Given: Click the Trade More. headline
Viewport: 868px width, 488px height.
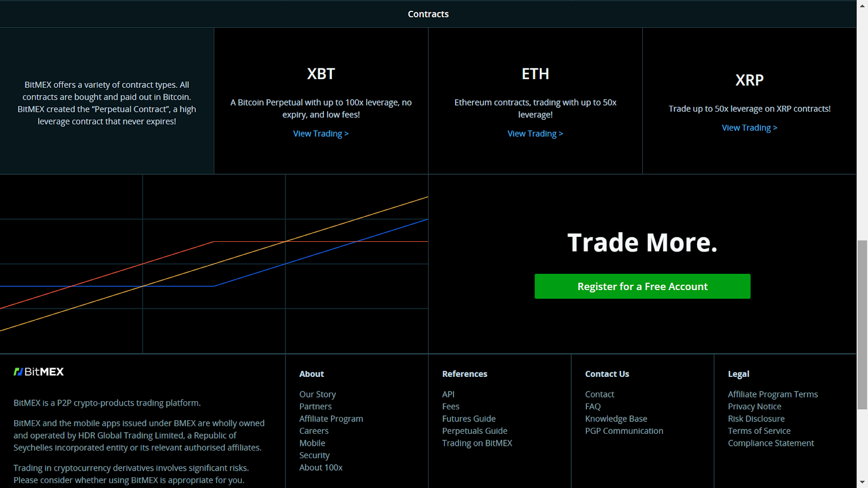Looking at the screenshot, I should point(642,242).
